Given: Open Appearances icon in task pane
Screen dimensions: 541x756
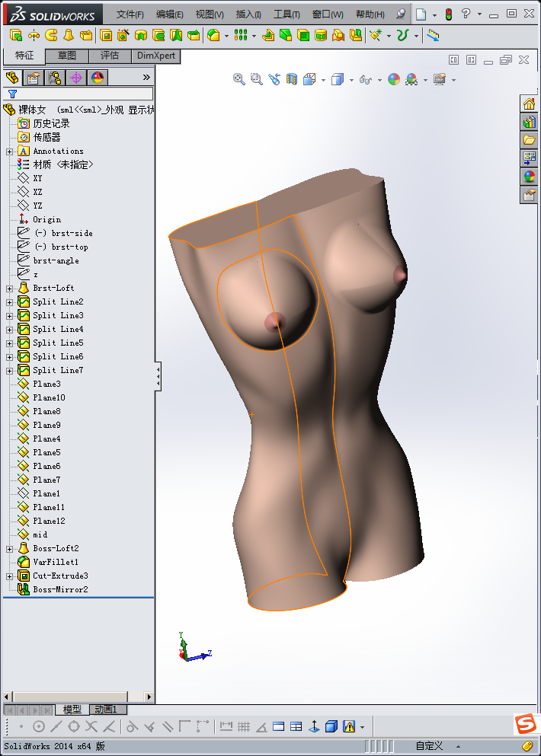Looking at the screenshot, I should (529, 176).
